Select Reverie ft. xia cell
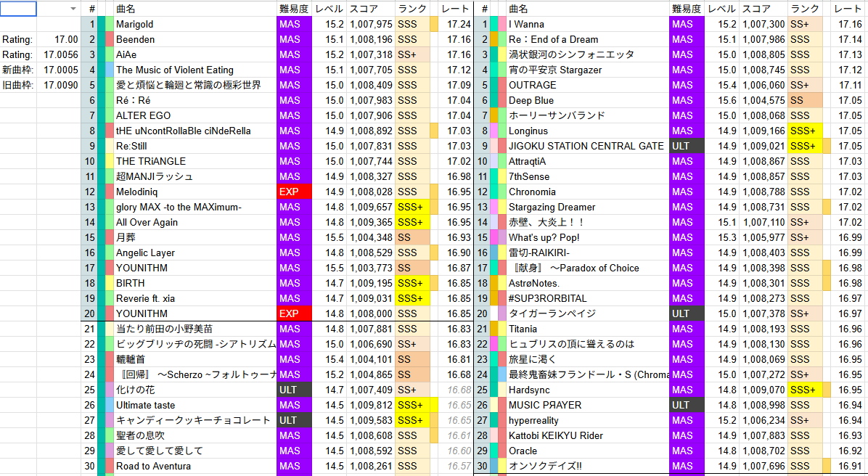The image size is (868, 476). (195, 298)
